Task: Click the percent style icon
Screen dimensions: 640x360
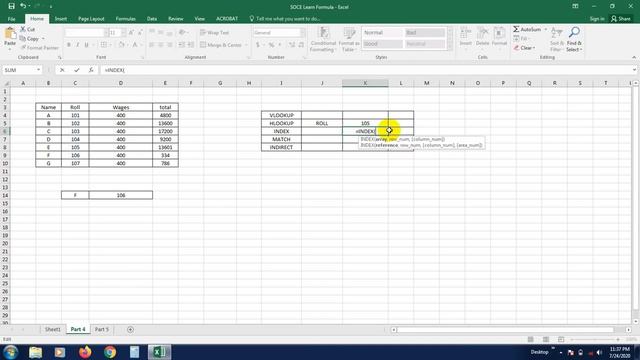Action: click(x=271, y=45)
